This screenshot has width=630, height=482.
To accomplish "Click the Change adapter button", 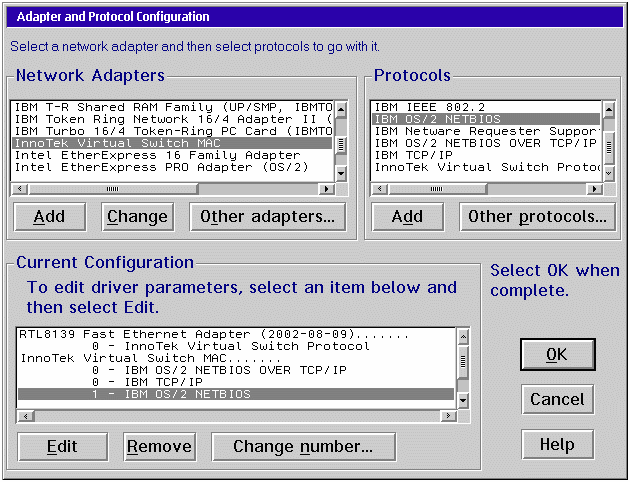I will point(138,217).
